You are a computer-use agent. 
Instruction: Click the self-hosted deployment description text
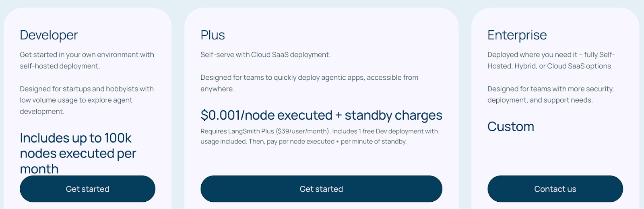87,60
